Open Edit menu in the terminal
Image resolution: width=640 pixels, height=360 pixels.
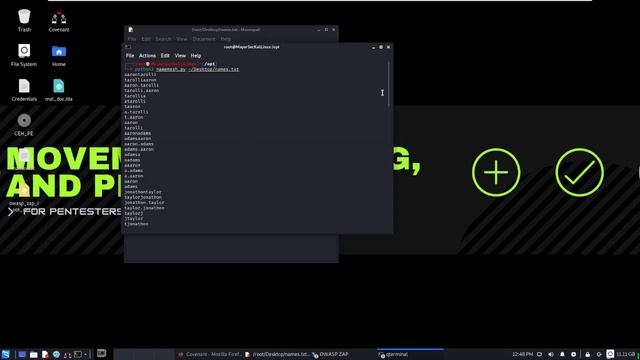pos(165,56)
